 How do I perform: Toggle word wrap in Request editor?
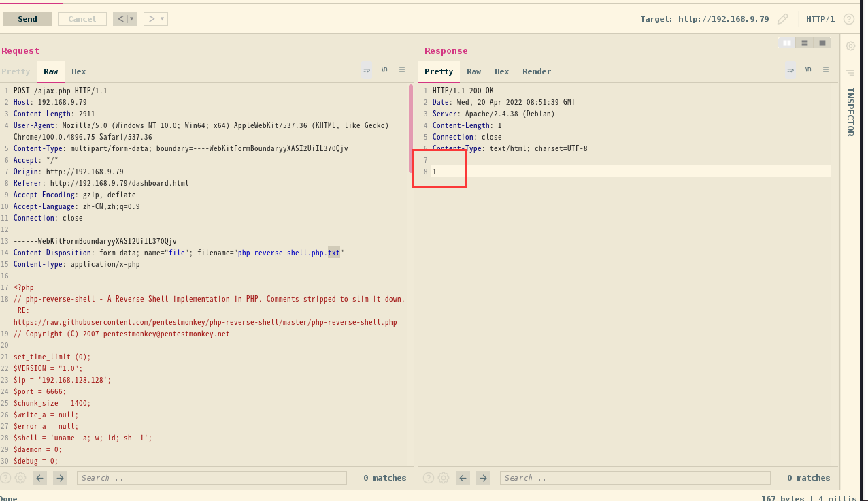point(367,69)
